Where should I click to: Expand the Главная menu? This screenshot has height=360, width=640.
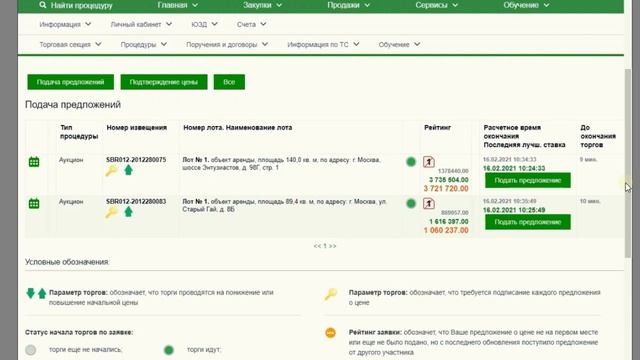coord(178,5)
